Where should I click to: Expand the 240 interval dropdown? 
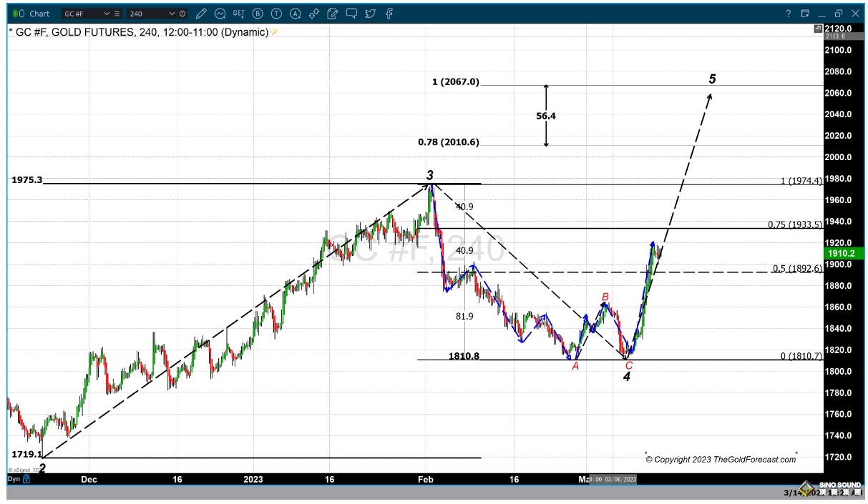[172, 14]
